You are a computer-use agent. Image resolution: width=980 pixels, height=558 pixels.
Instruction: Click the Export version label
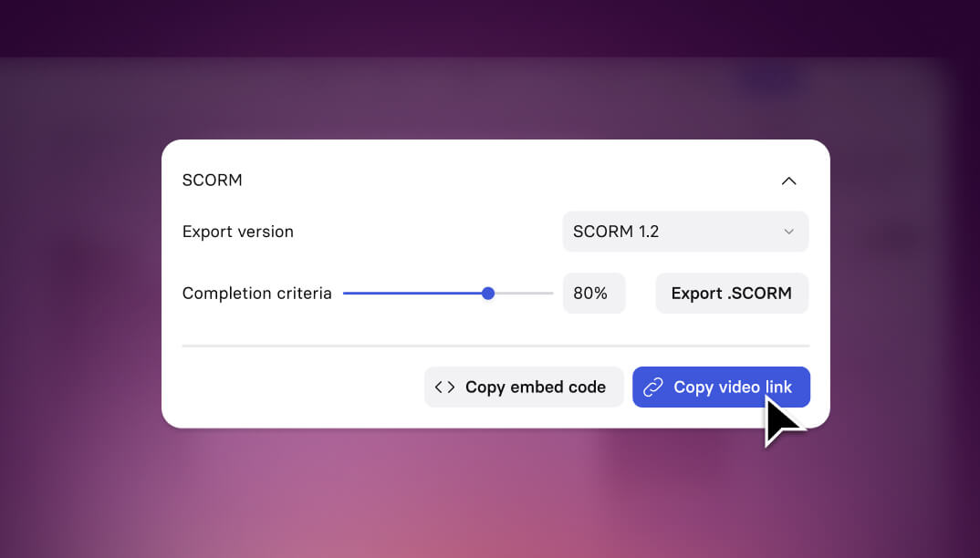(238, 232)
